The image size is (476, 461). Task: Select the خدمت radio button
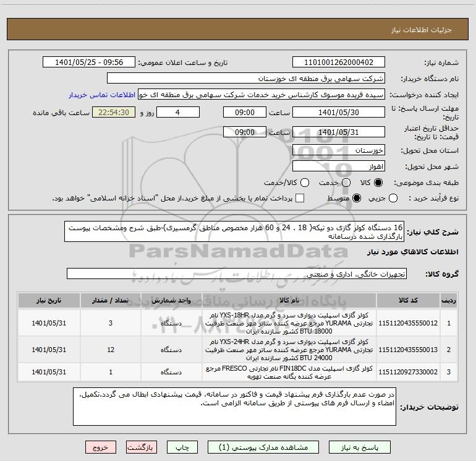click(346, 183)
